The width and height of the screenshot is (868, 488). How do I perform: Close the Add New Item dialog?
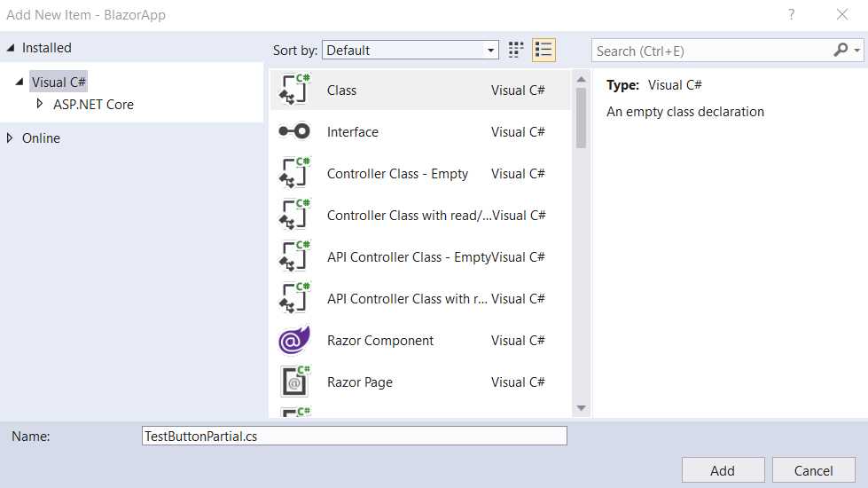[x=842, y=14]
